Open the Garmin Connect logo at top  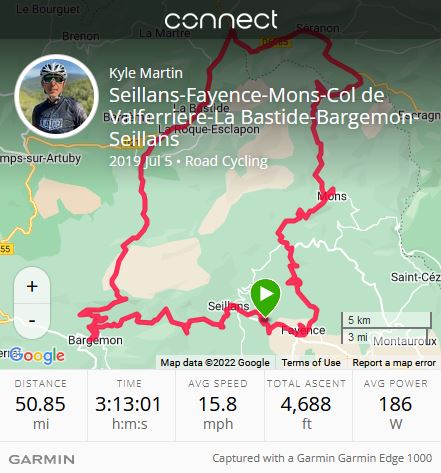pyautogui.click(x=221, y=20)
